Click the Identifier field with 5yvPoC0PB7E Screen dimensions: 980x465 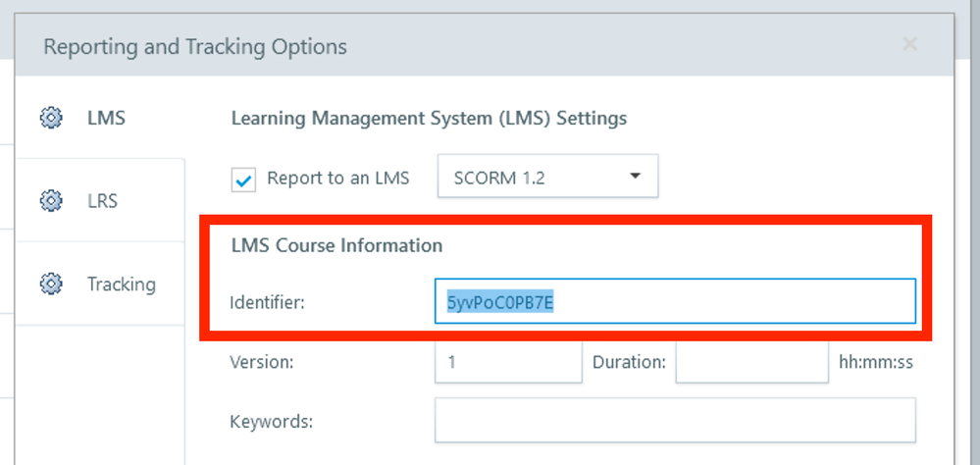tap(675, 301)
